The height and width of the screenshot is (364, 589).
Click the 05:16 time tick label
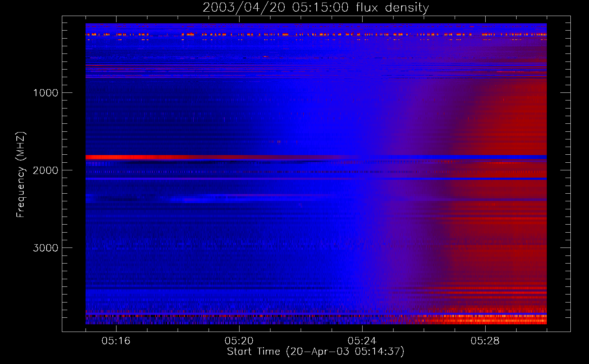click(x=116, y=341)
